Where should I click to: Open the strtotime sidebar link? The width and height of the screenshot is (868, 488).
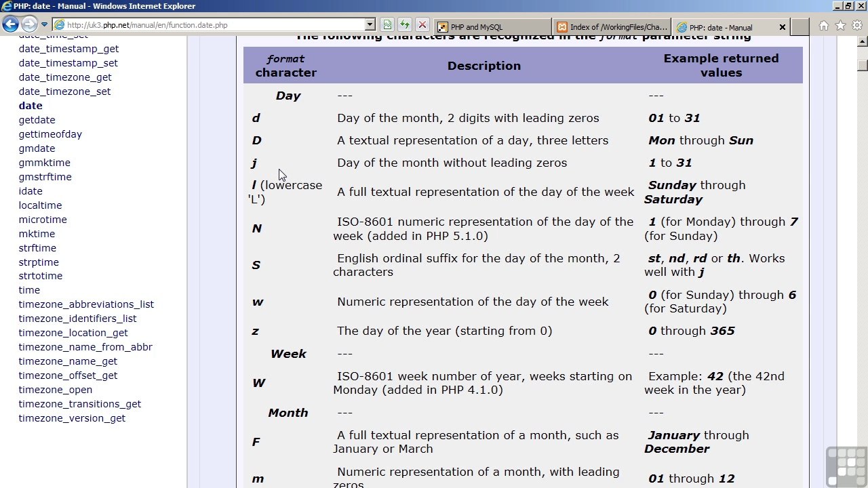click(40, 276)
